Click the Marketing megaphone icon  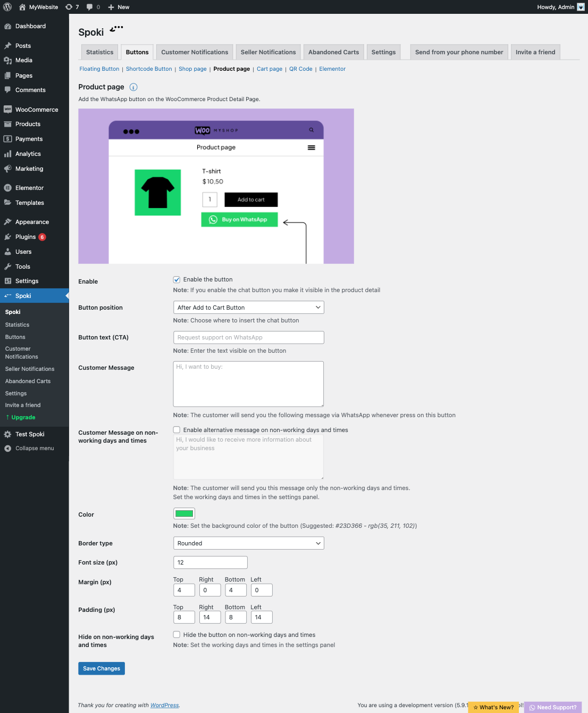pos(8,169)
